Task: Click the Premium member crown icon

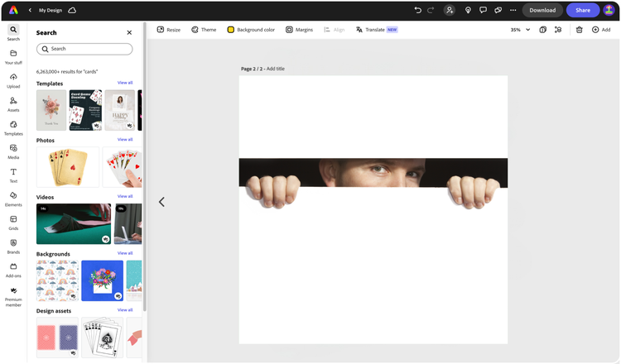Action: (13, 290)
